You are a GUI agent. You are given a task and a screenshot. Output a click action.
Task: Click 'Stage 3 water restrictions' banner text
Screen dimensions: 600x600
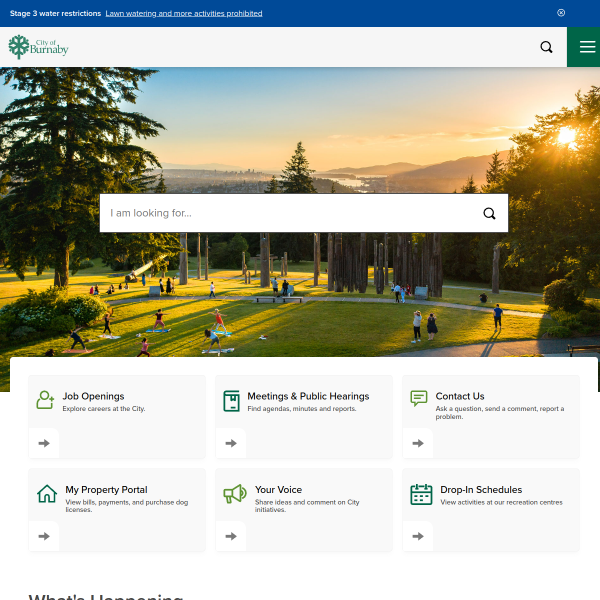click(55, 13)
